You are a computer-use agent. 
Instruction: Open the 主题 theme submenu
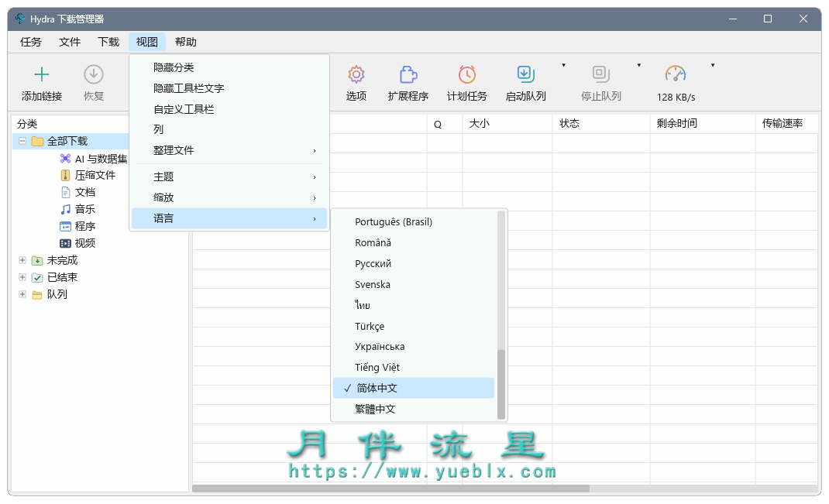pyautogui.click(x=229, y=177)
